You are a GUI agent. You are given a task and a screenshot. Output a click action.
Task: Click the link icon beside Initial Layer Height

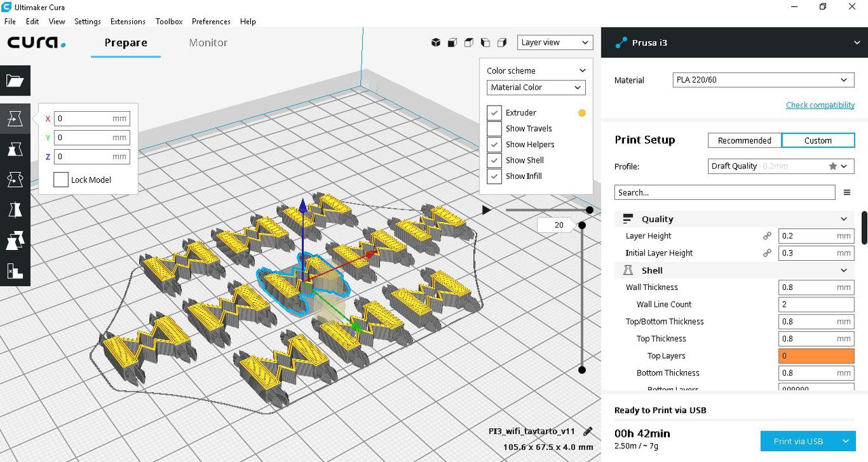click(767, 253)
